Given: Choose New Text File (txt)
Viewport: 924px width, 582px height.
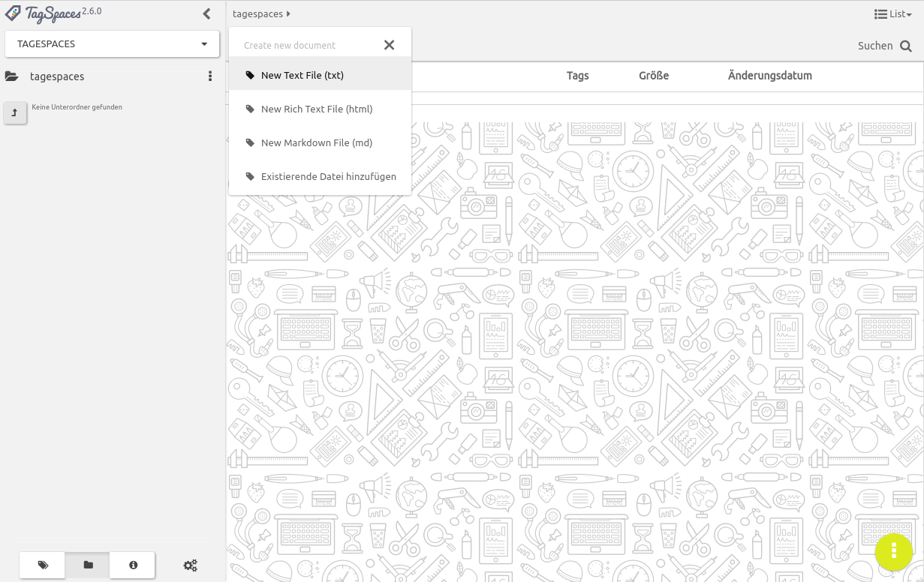Looking at the screenshot, I should [321, 75].
